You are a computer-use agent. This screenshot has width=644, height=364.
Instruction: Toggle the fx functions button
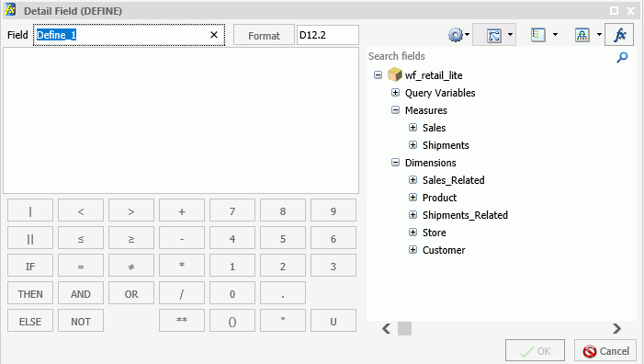coord(619,35)
